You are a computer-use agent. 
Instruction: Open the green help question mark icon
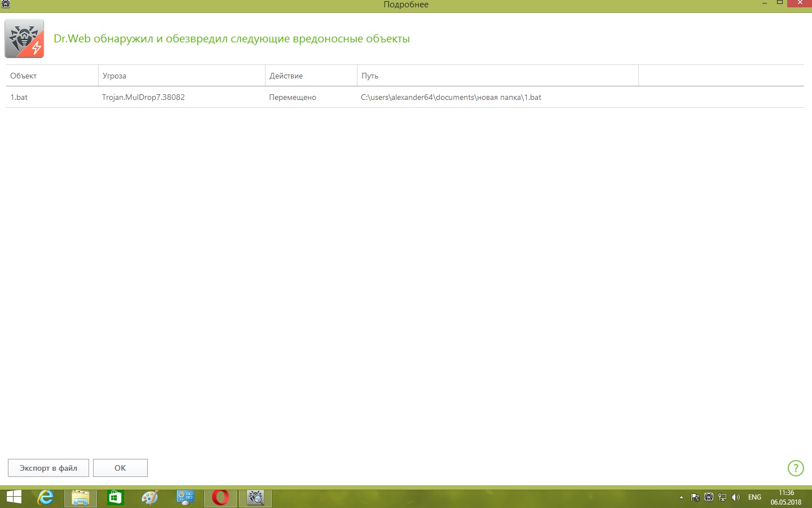click(x=795, y=468)
